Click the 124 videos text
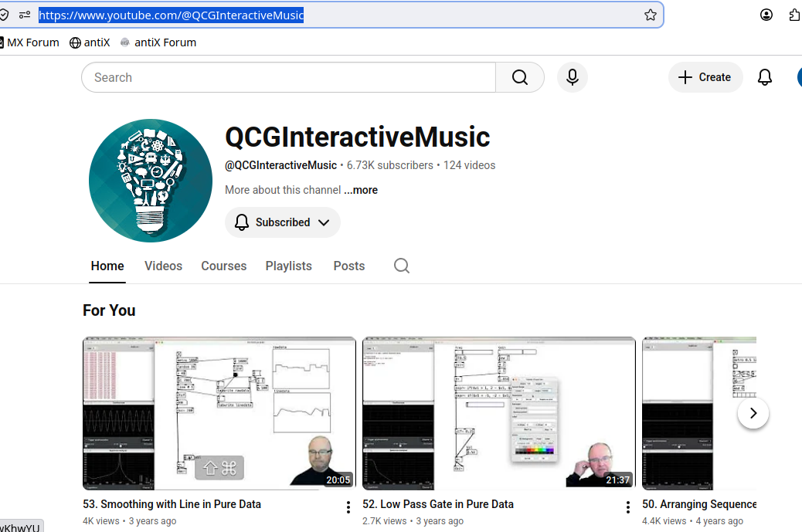The height and width of the screenshot is (532, 802). click(x=469, y=165)
